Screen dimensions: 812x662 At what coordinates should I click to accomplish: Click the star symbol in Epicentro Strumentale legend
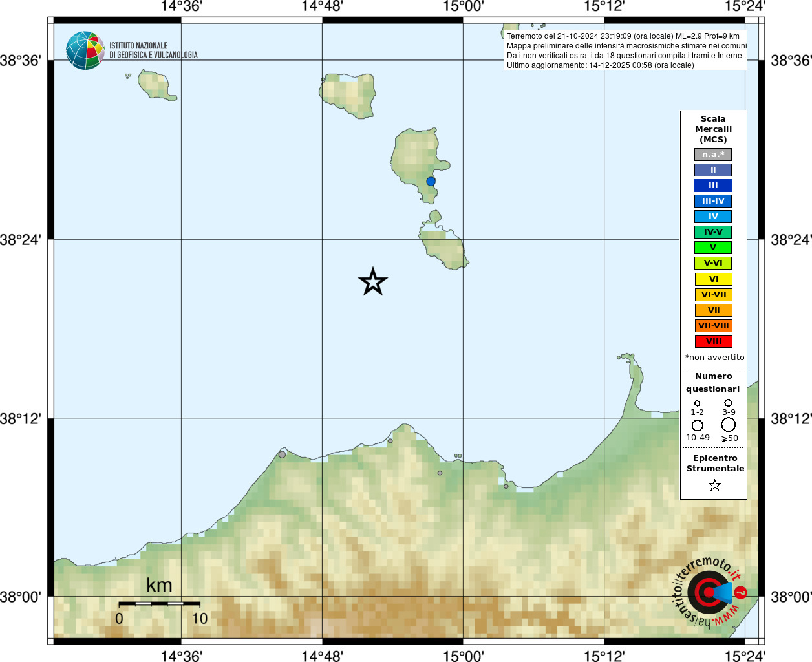pyautogui.click(x=714, y=485)
